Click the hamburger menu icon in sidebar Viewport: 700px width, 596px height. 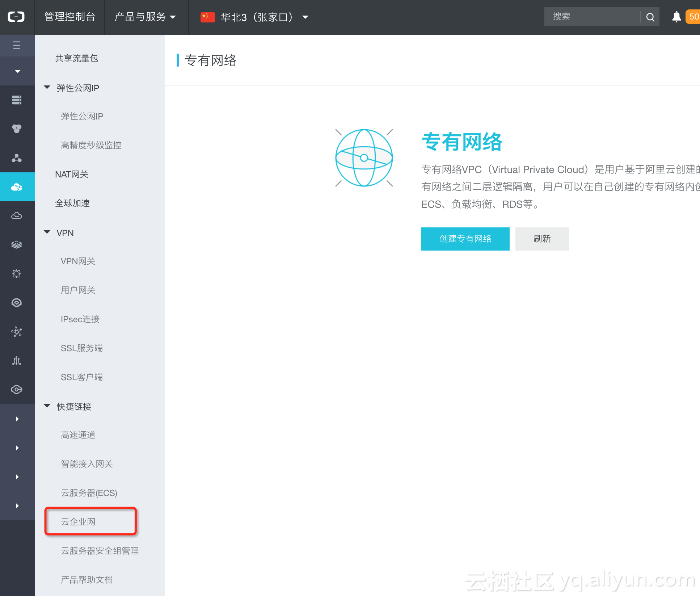click(x=17, y=45)
